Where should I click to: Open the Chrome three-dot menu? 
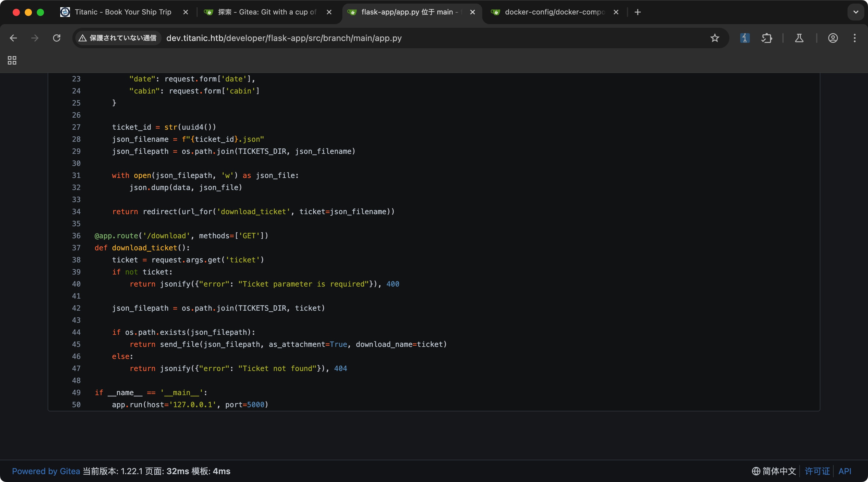pos(854,38)
